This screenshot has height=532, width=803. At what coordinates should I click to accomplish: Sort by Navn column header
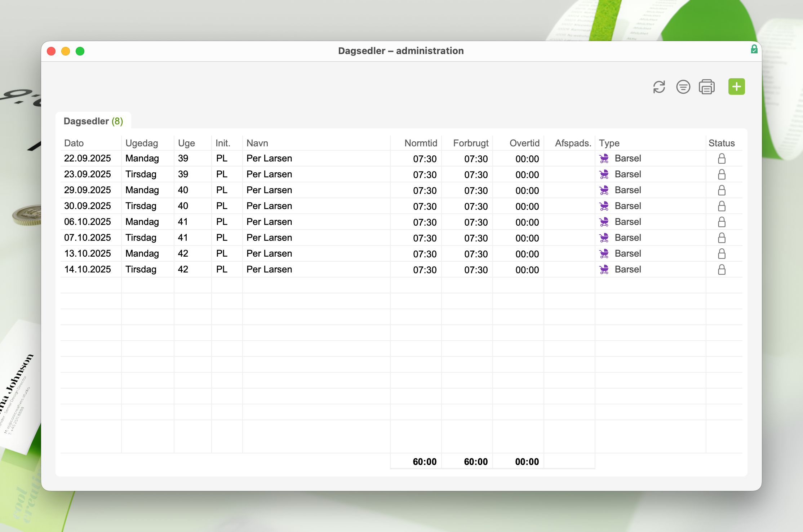tap(257, 143)
